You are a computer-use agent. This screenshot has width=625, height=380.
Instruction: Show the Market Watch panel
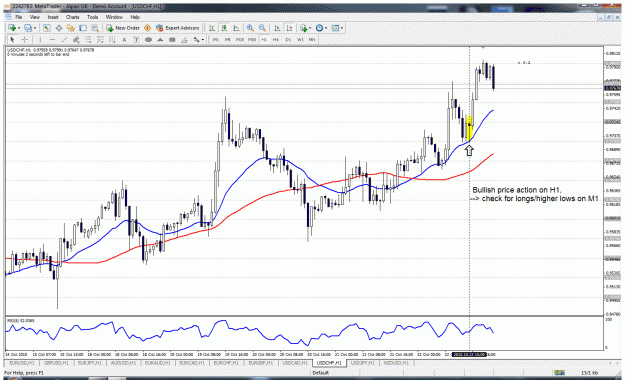pyautogui.click(x=47, y=28)
